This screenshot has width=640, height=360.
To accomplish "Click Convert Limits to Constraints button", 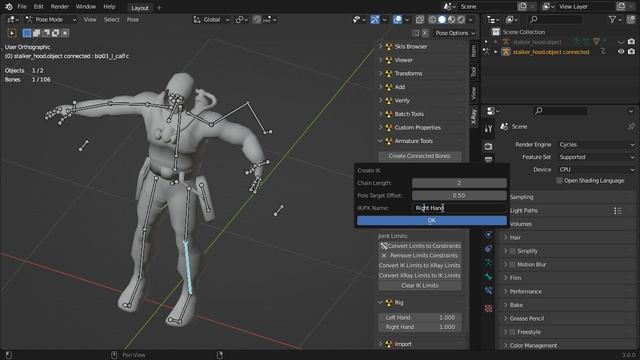I will pyautogui.click(x=420, y=246).
